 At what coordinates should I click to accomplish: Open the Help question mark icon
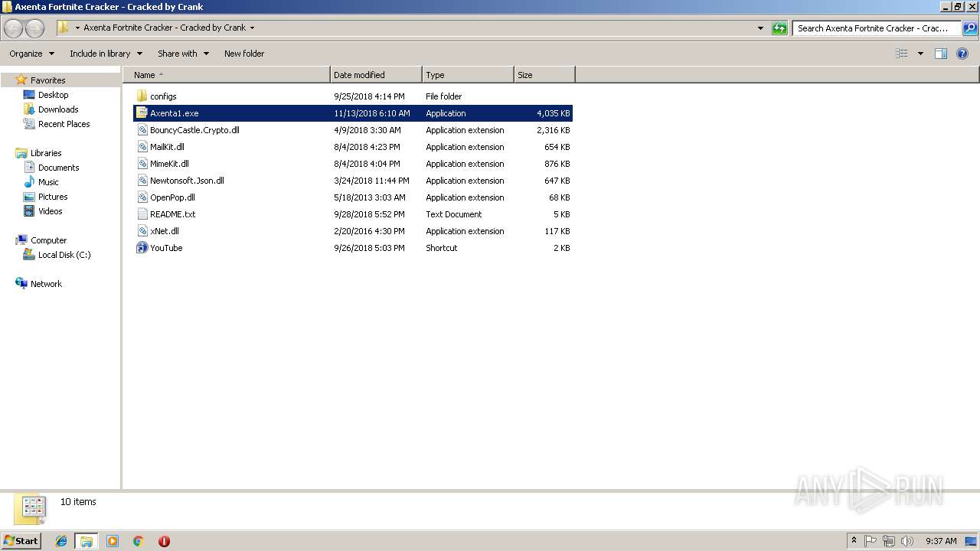click(x=962, y=54)
